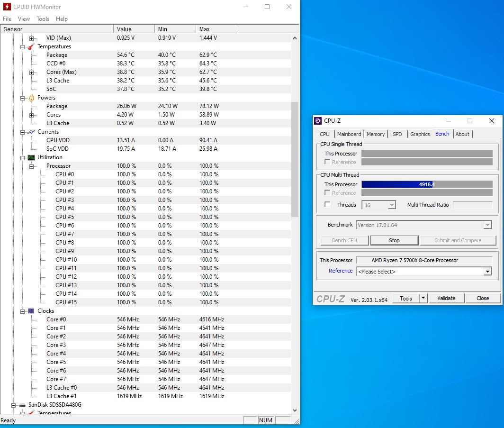Screen dimensions: 504x428
Task: Click the waveform icon beside Clocks
Action: click(x=31, y=311)
